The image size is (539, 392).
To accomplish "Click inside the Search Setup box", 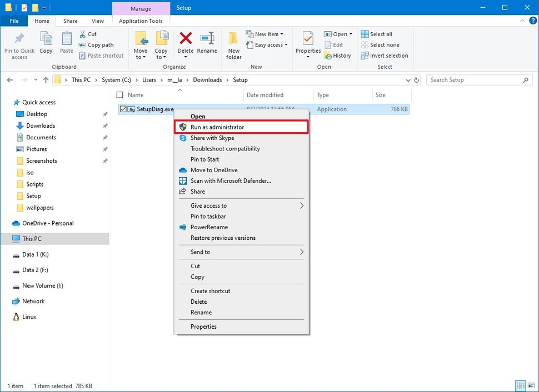I will 475,79.
